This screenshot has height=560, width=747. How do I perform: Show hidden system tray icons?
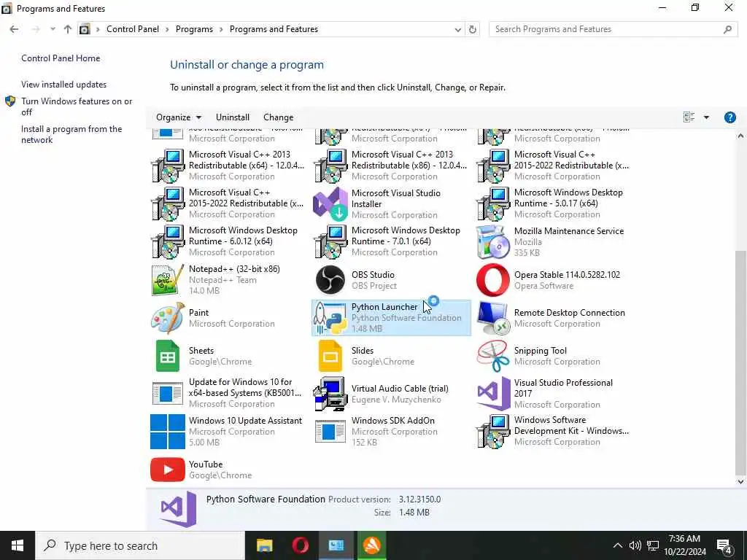pos(617,545)
